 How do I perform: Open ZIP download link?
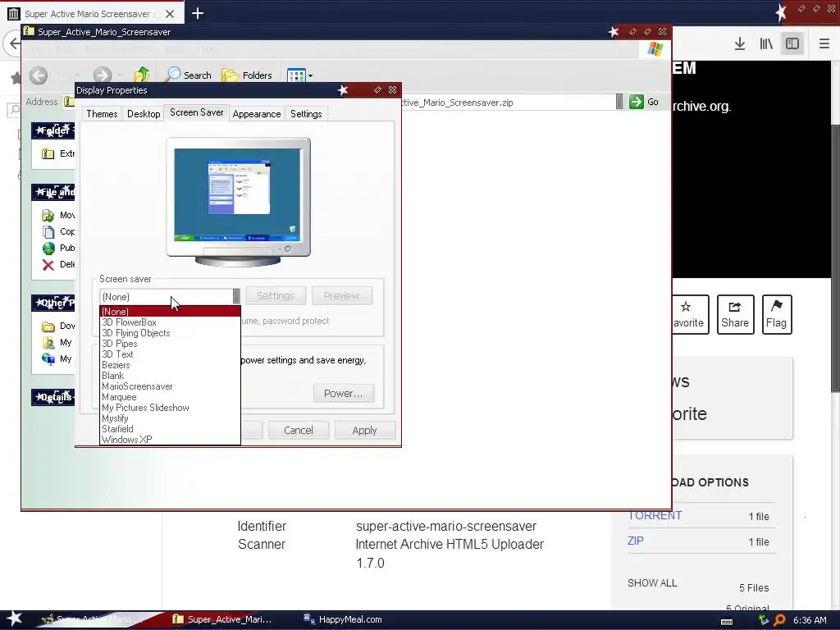pyautogui.click(x=636, y=541)
